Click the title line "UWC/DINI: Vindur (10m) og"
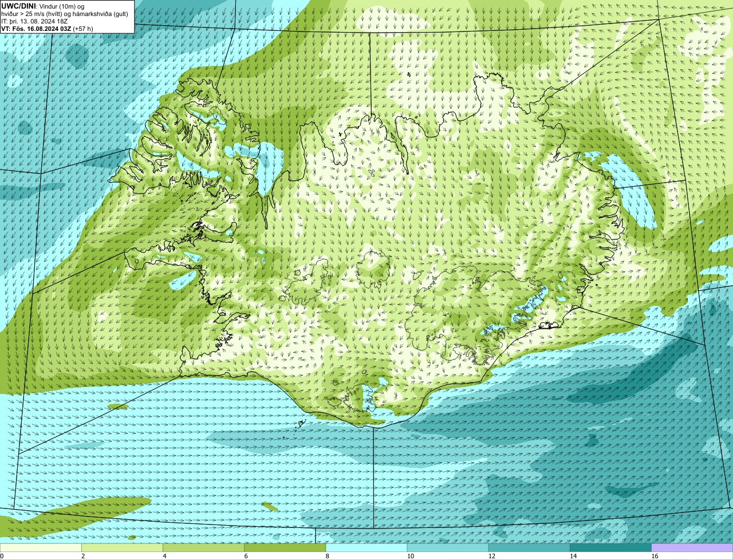 click(x=43, y=6)
